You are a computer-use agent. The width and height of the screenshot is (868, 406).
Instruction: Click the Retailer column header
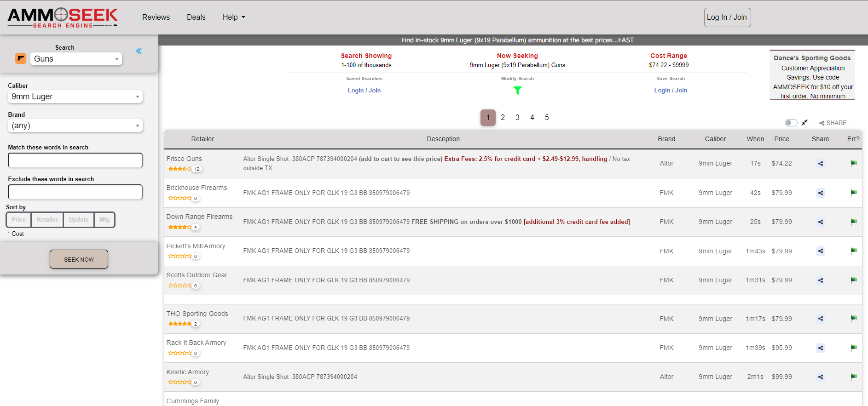click(203, 139)
